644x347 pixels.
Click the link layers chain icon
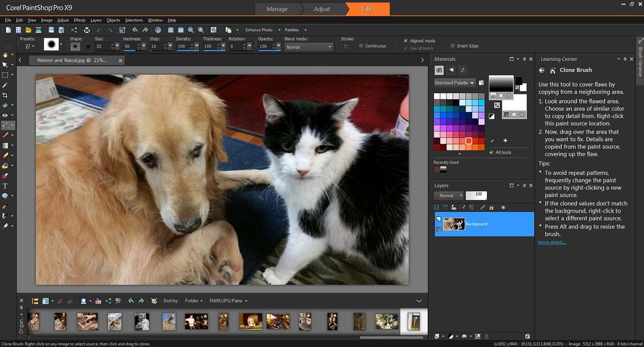point(482,207)
